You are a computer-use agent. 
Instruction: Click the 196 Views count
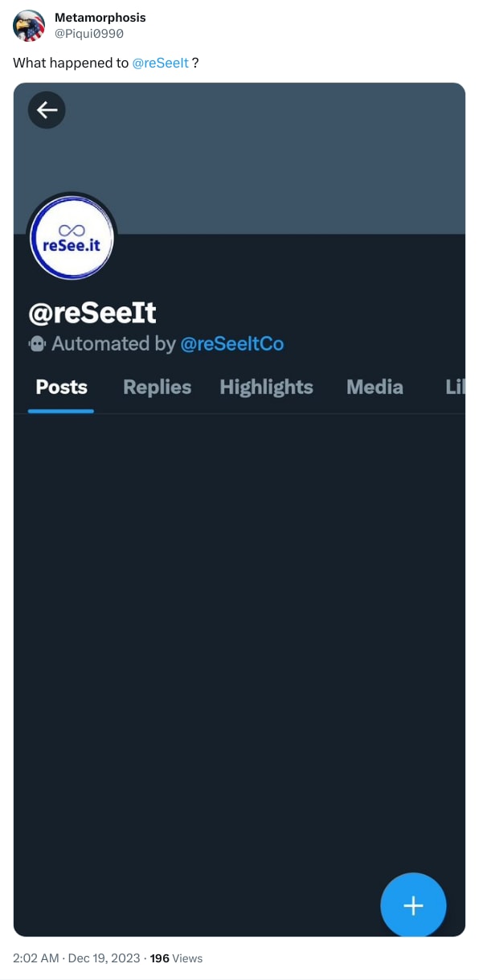tap(176, 958)
